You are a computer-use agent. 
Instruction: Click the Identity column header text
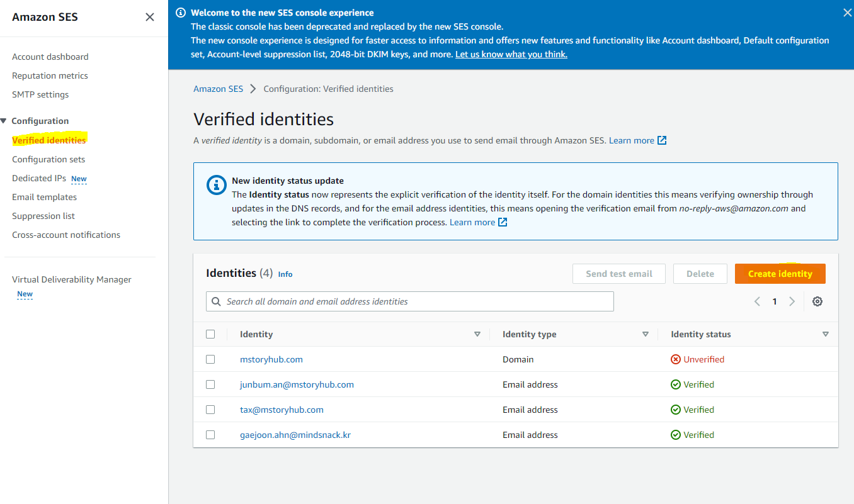[x=256, y=334]
